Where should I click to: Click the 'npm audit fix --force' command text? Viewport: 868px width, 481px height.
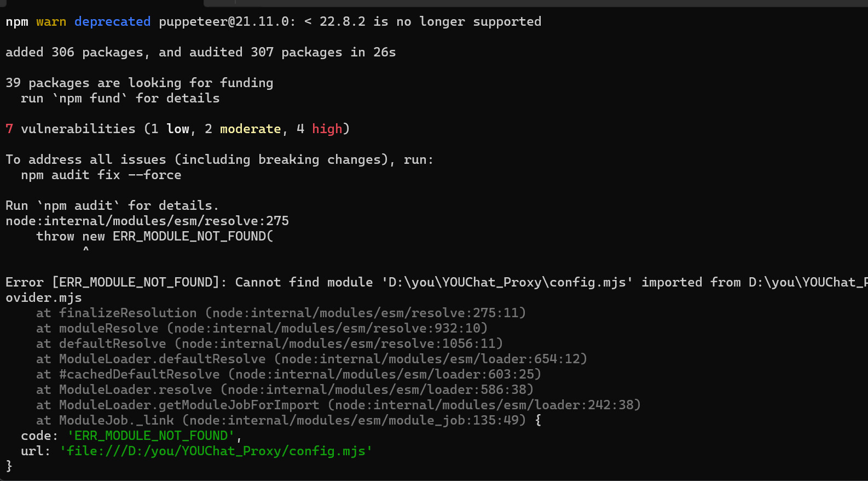click(101, 175)
